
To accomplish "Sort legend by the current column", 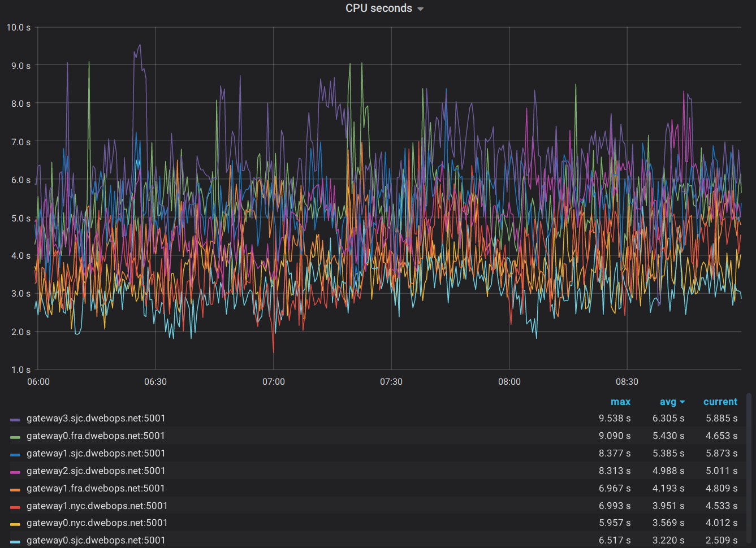I will click(x=720, y=402).
